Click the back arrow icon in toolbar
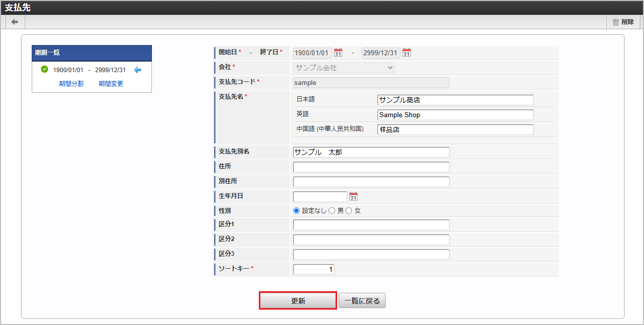 click(x=15, y=22)
